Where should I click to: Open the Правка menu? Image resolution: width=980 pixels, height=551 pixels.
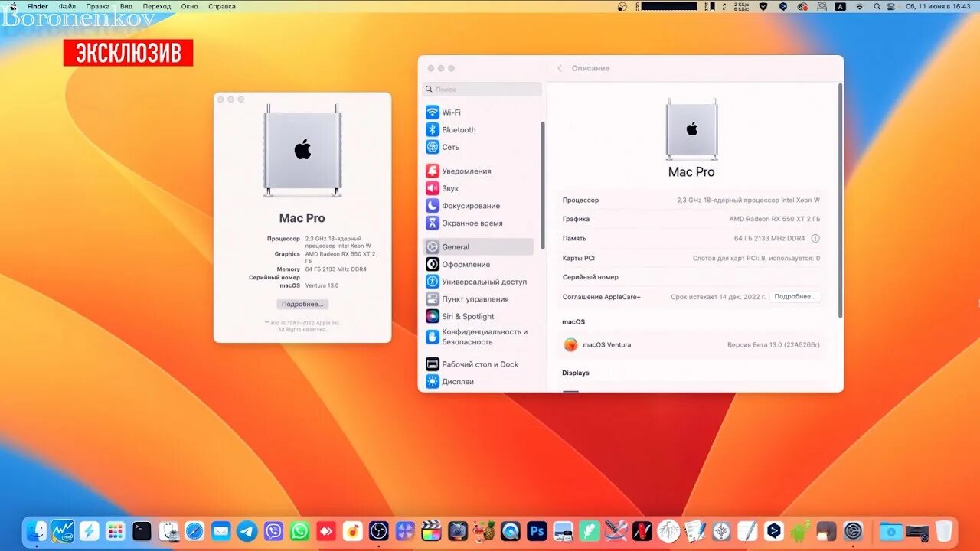[x=98, y=6]
